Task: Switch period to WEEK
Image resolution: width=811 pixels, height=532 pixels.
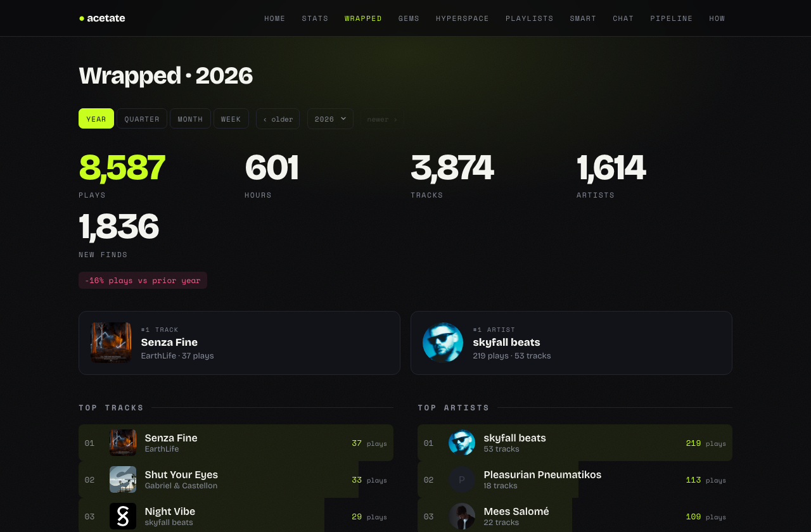Action: (x=231, y=118)
